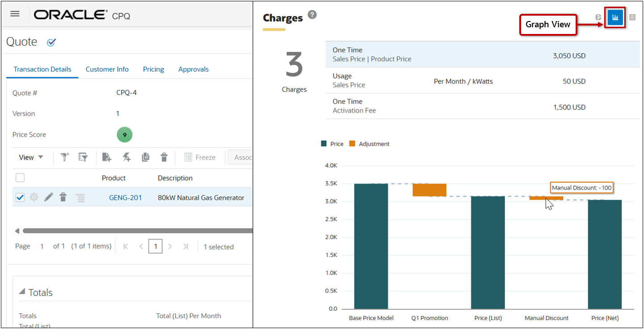Click the Charges help question mark icon

coord(312,15)
